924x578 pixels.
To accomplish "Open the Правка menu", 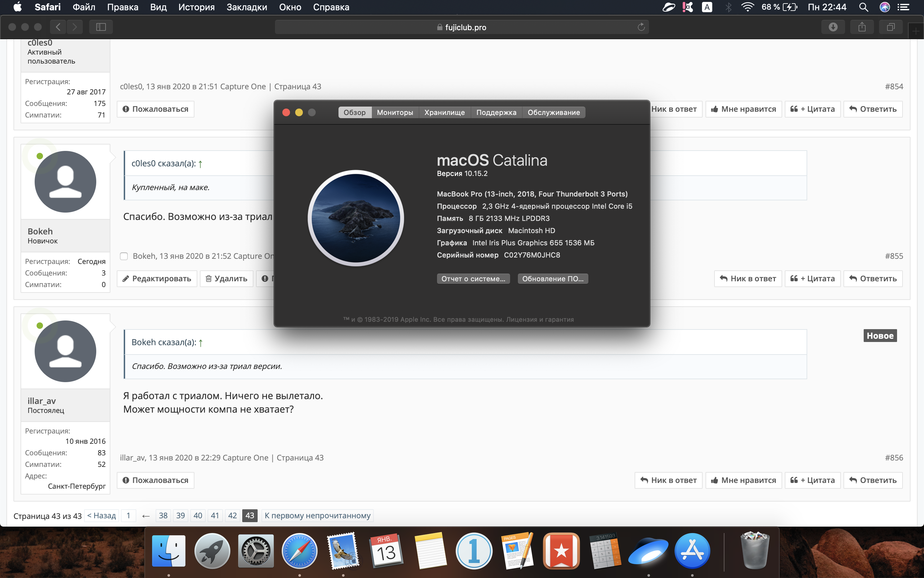I will [x=123, y=7].
